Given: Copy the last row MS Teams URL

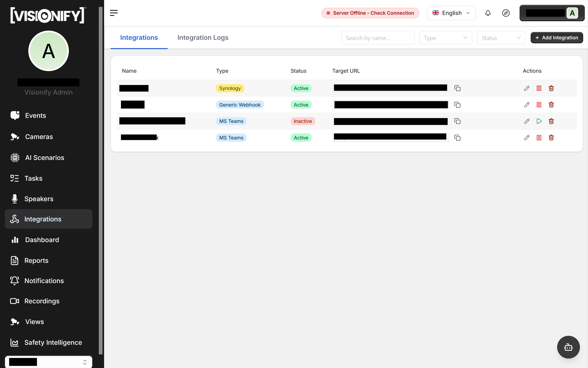Looking at the screenshot, I should click(457, 138).
